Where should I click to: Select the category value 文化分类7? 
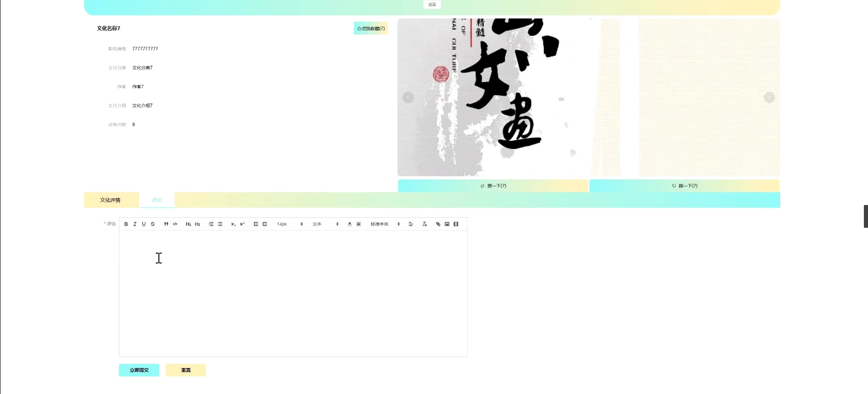[x=143, y=68]
